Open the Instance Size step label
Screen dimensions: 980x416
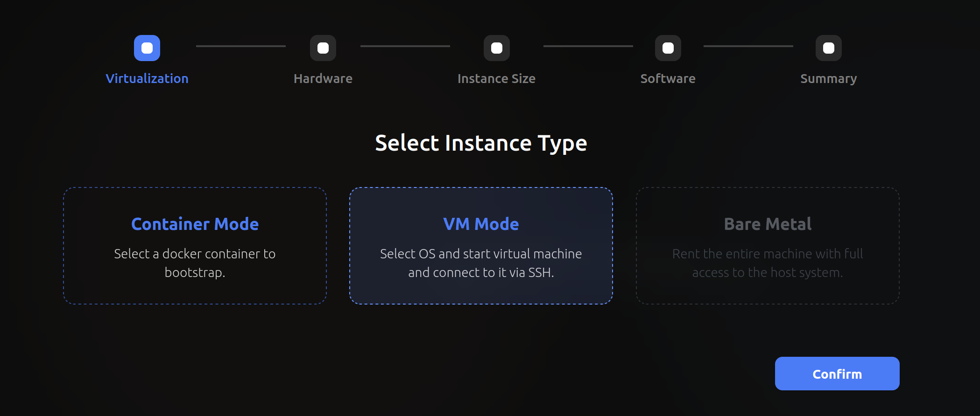tap(496, 78)
